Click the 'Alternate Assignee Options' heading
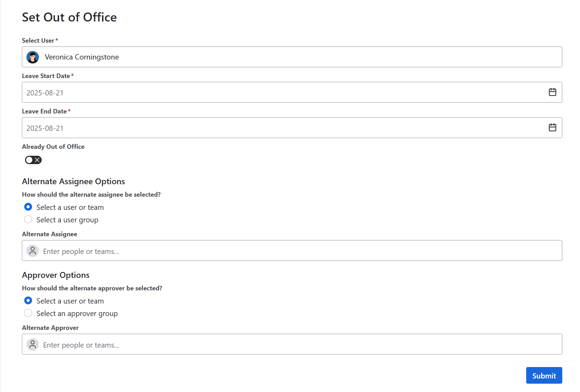 (73, 181)
